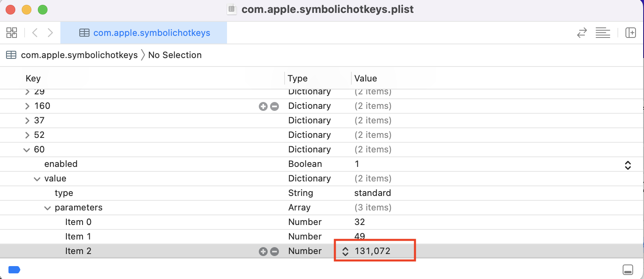Open the related items grid menu

pyautogui.click(x=12, y=33)
